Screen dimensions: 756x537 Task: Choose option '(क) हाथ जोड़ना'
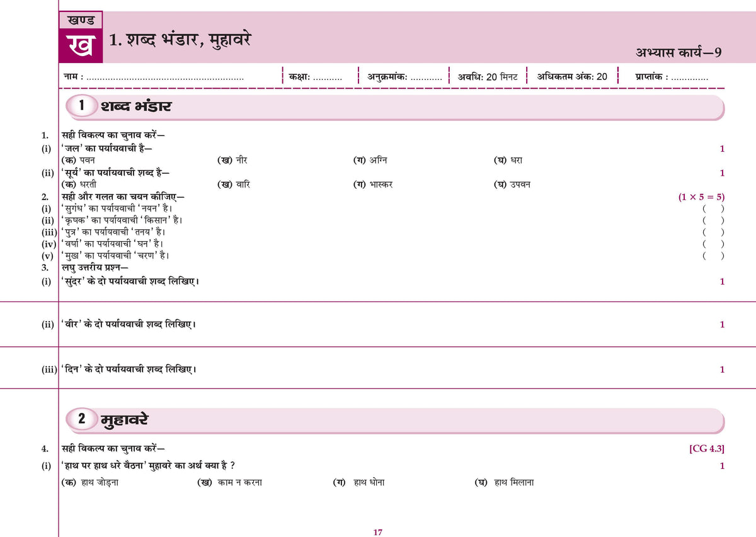(90, 482)
